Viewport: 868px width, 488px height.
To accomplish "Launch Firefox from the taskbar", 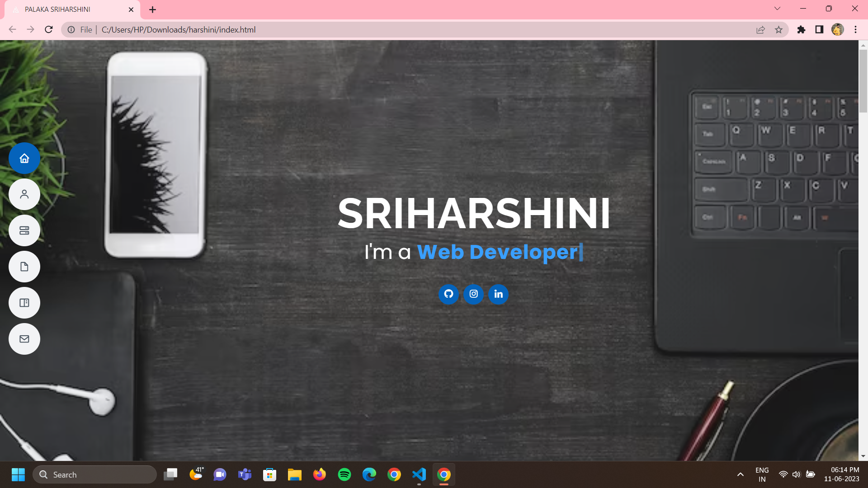I will point(320,474).
